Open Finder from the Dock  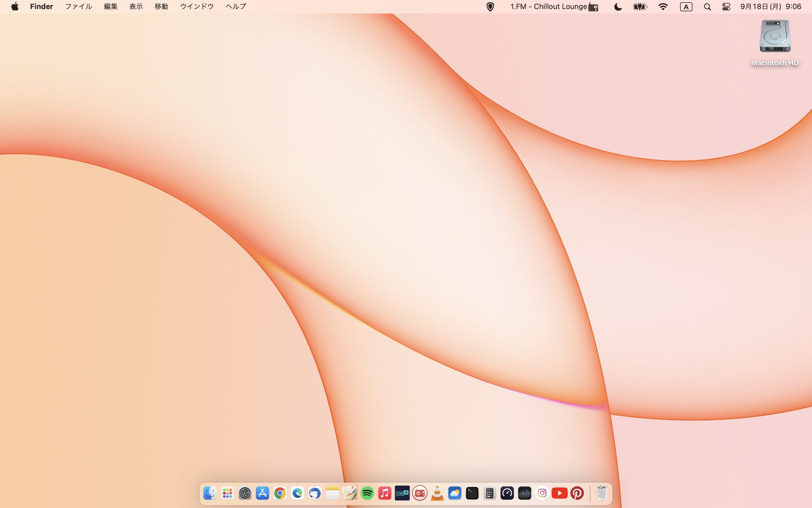[x=210, y=493]
